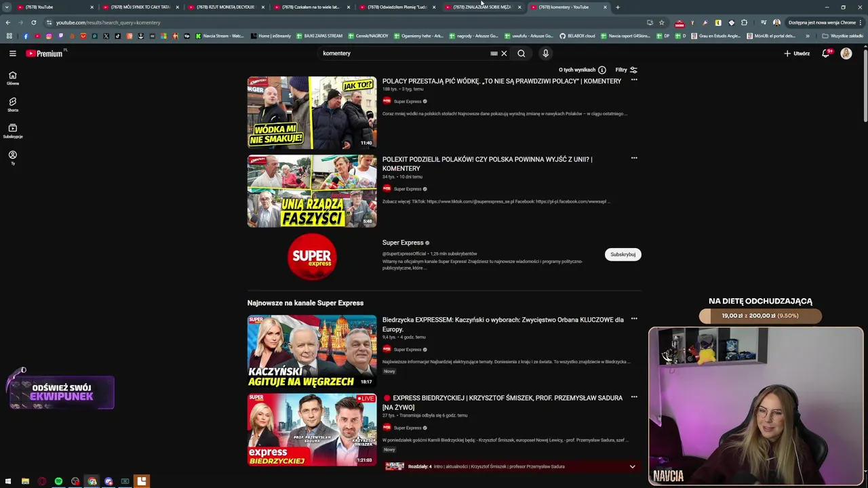Bookmark this page with the star icon
Image resolution: width=868 pixels, height=488 pixels.
coord(661,22)
